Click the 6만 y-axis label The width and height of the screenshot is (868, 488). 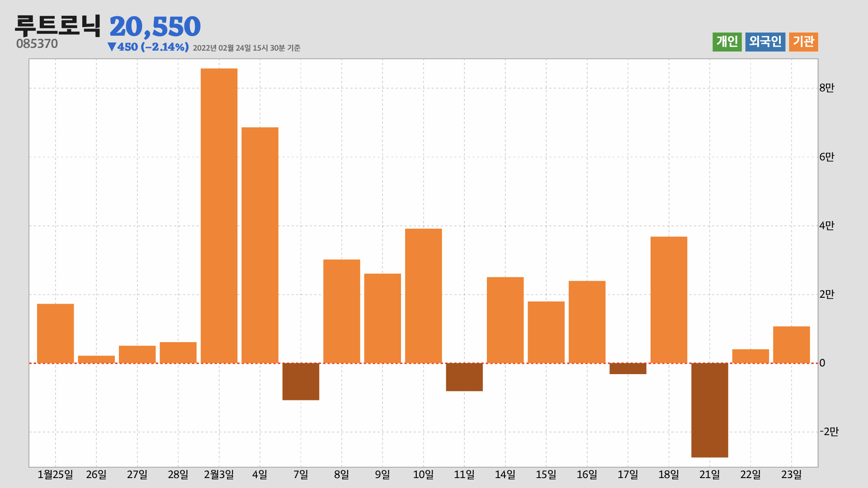[x=827, y=157]
